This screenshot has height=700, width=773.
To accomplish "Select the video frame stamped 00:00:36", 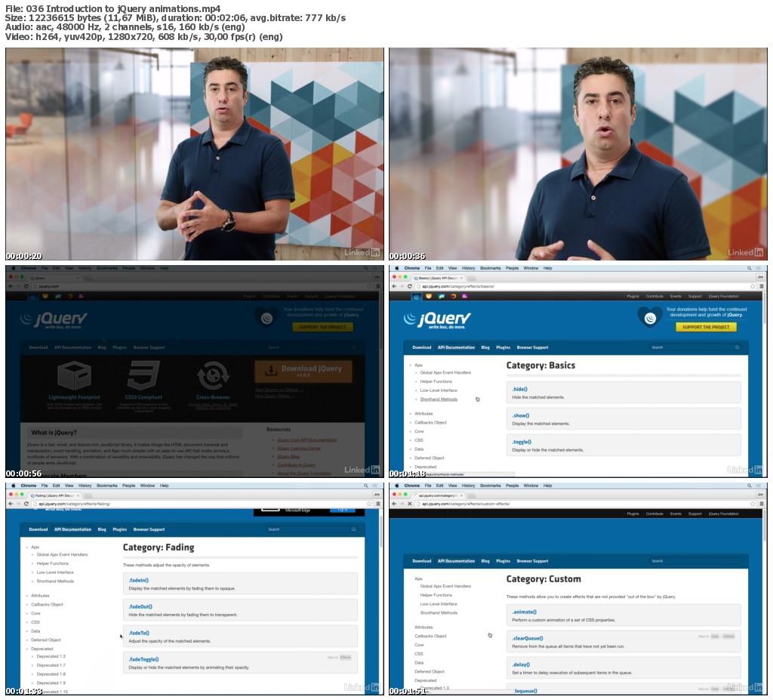I will 578,154.
